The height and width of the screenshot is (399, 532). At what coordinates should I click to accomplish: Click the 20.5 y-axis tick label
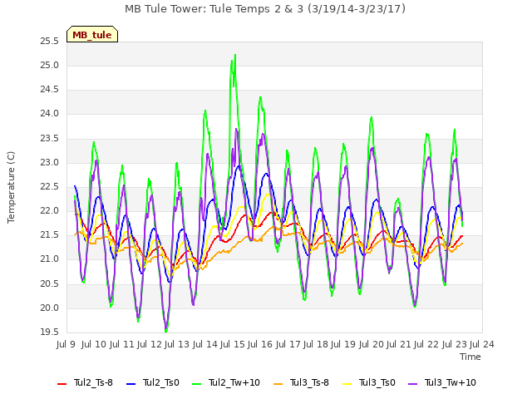coord(50,284)
